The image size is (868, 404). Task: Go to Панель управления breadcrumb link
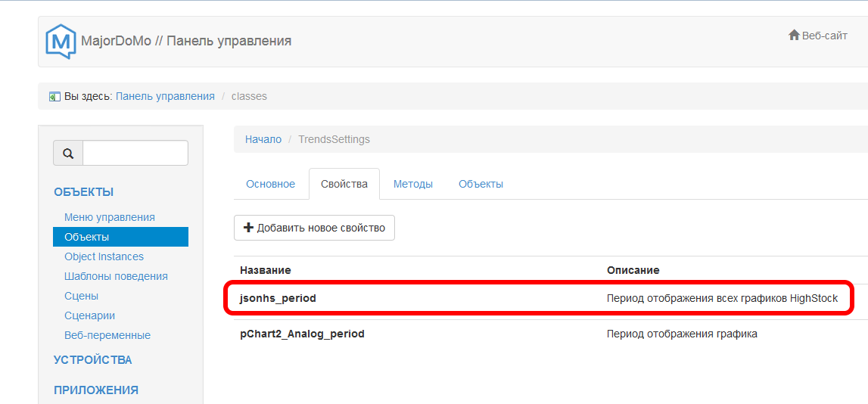click(x=165, y=96)
